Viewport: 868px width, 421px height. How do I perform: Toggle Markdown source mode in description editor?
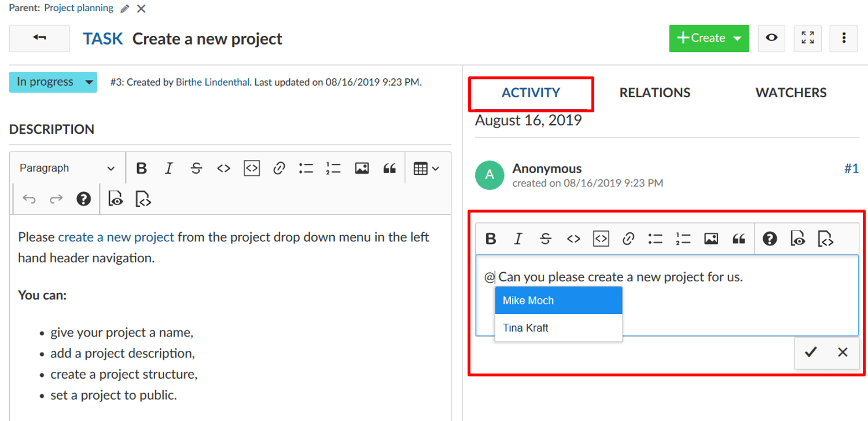pos(144,199)
